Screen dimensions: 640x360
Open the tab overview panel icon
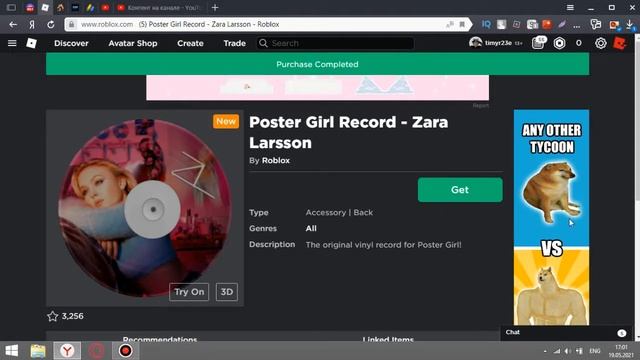pos(11,7)
